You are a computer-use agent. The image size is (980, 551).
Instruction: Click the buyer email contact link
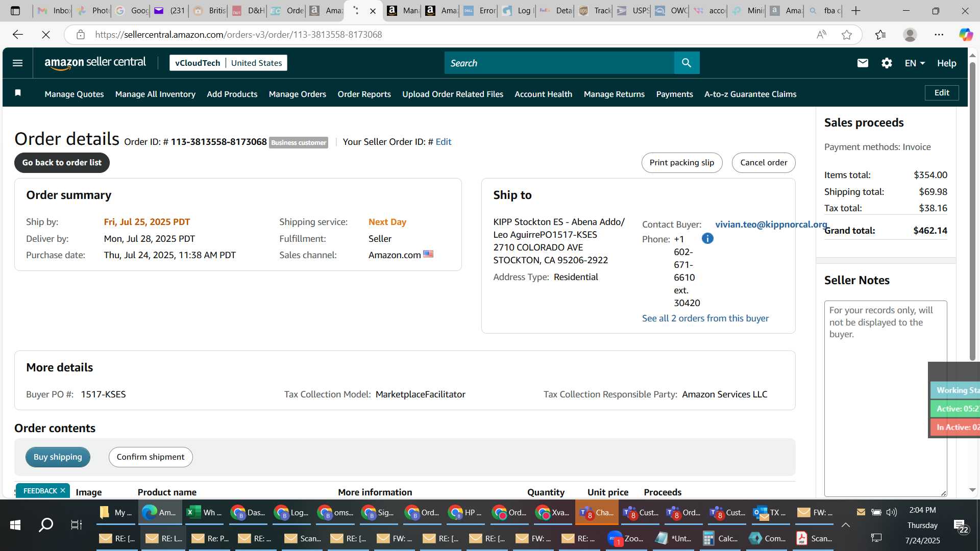771,224
